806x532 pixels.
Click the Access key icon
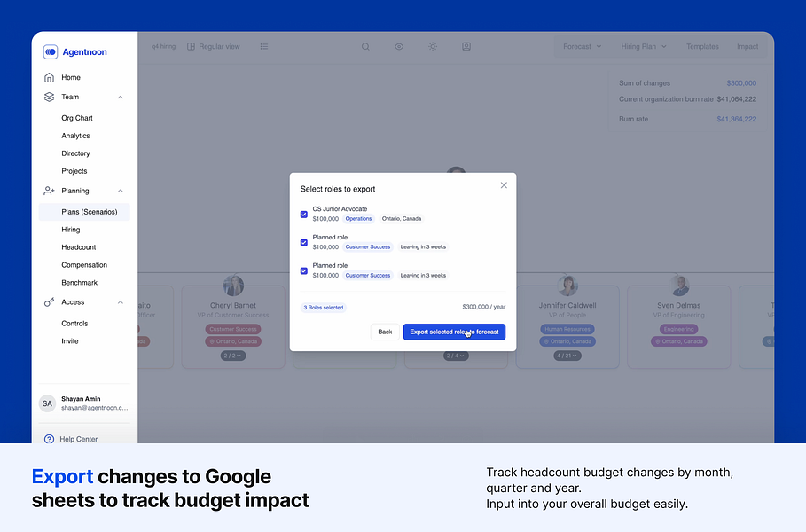(49, 302)
